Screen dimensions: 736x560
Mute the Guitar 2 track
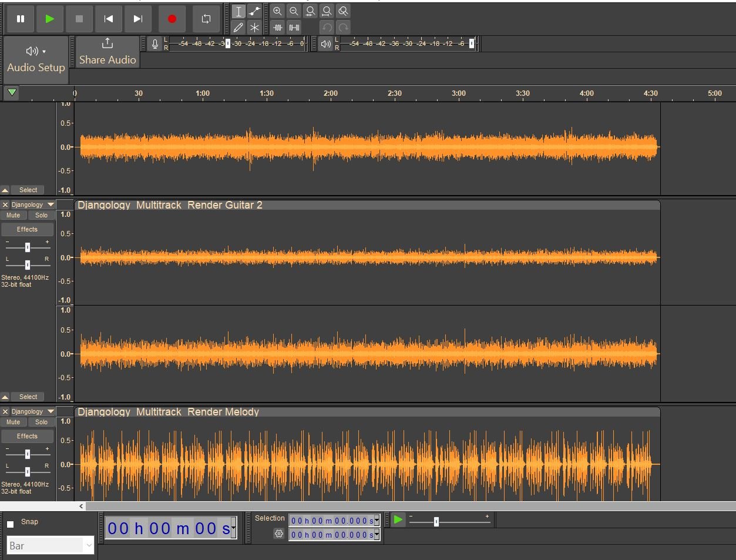(13, 216)
